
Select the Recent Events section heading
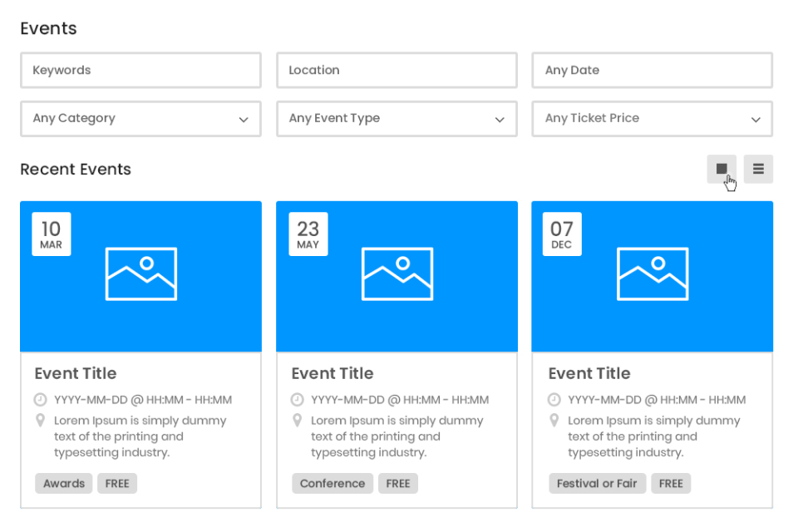[x=76, y=170]
